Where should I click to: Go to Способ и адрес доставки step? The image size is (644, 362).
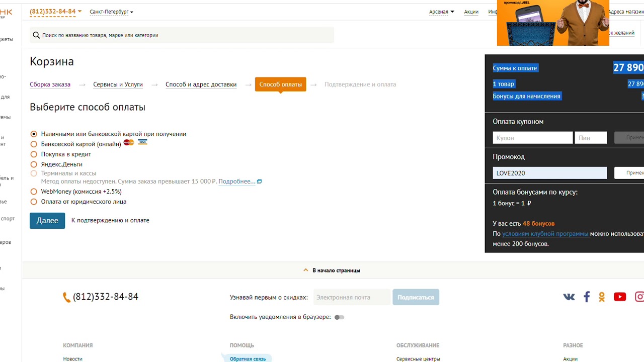point(201,84)
